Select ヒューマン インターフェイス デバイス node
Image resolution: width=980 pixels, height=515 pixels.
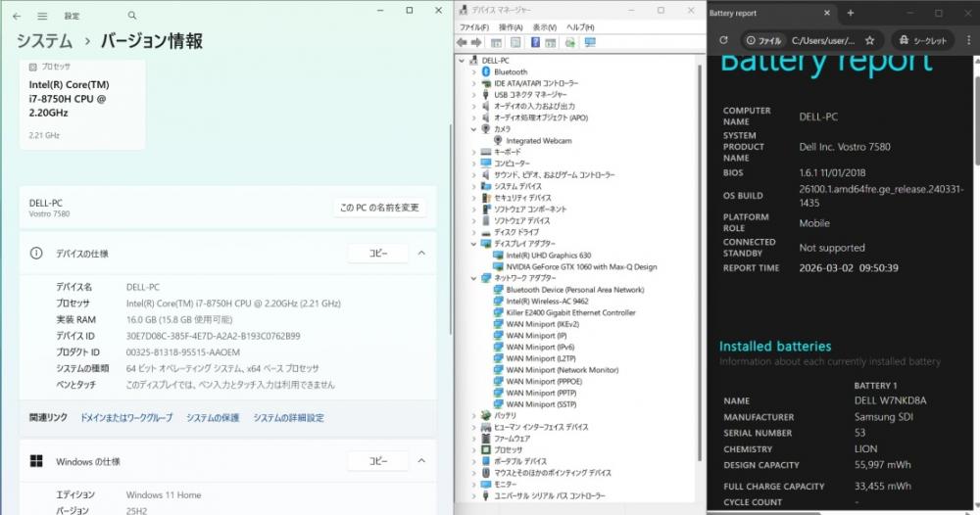click(541, 427)
